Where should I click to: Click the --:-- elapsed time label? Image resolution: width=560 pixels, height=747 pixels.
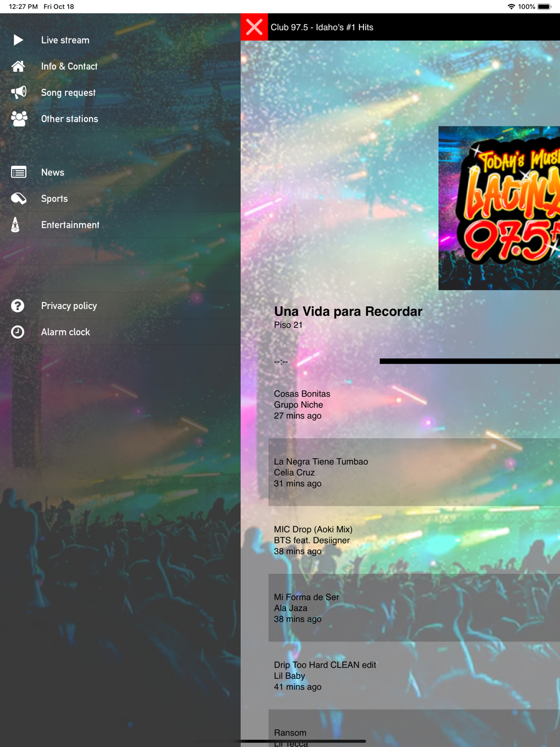[281, 362]
